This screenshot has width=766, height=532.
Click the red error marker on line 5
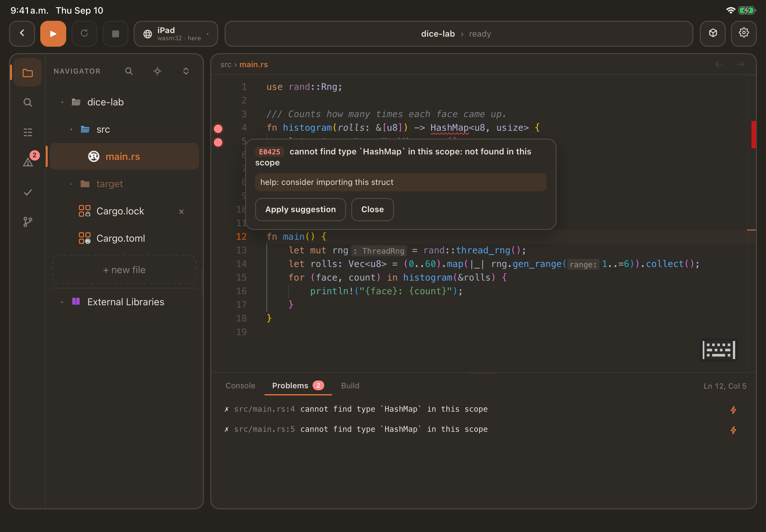(x=218, y=142)
